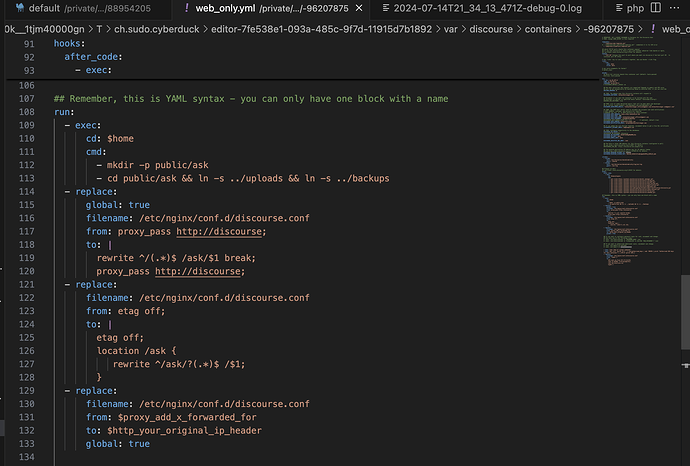Click the YAML exclamation icon on web_only.yml tab
Image resolution: width=690 pixels, height=466 pixels.
187,8
